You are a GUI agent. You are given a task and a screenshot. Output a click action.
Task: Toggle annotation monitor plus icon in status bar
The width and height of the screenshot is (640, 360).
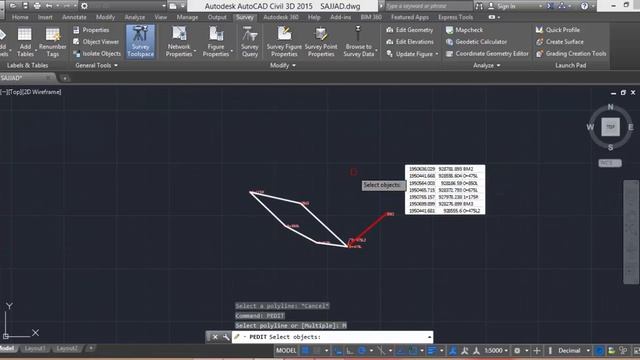coord(537,351)
